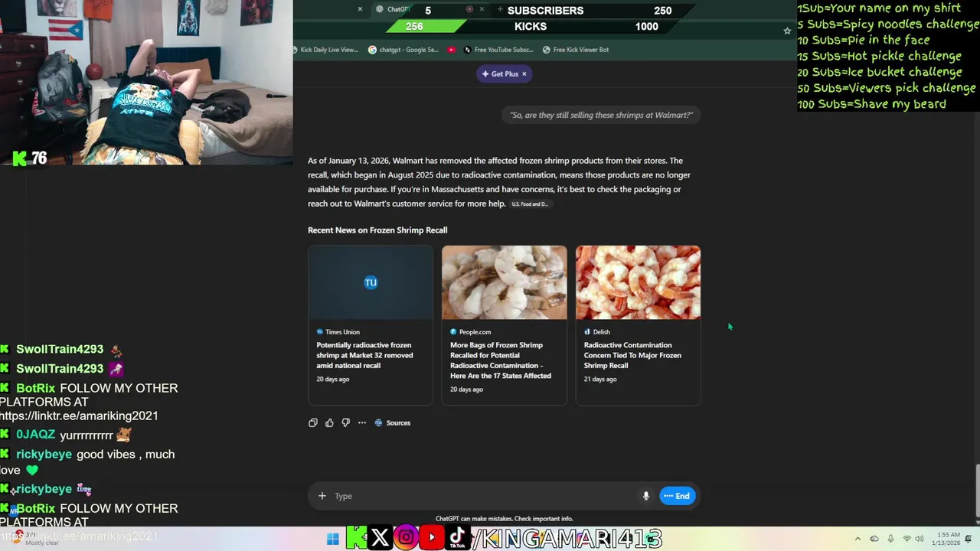
Task: Click 'Recent News on Frozen Shrimp Recall' heading
Action: coord(377,230)
